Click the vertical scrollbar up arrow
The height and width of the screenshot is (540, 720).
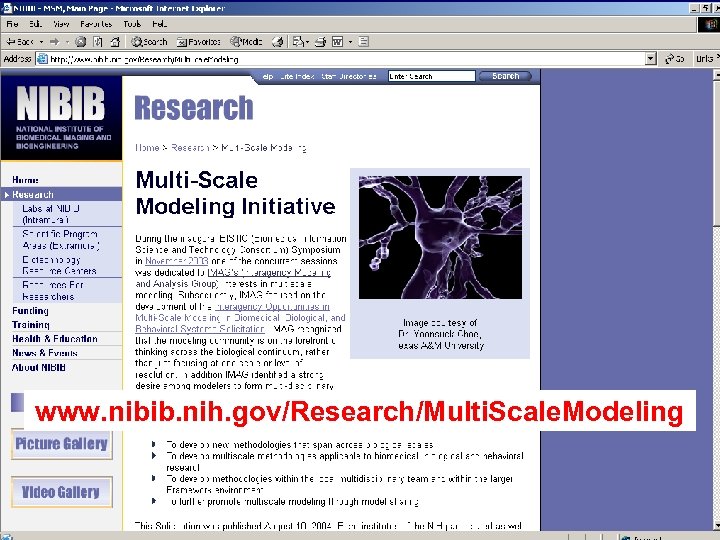pyautogui.click(x=716, y=74)
